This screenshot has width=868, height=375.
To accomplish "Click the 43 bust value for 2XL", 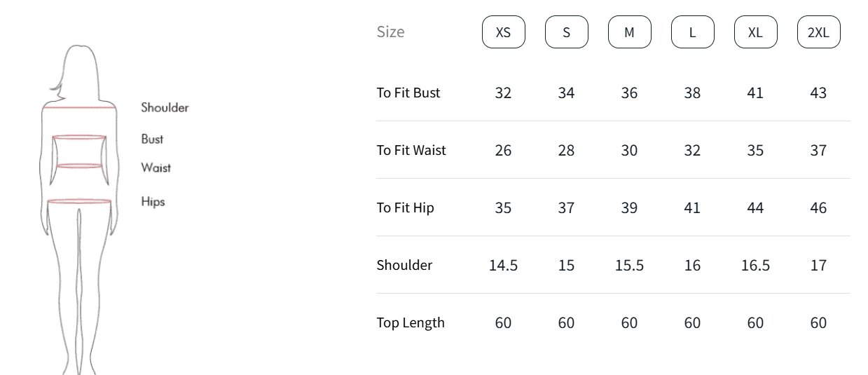I will click(818, 93).
